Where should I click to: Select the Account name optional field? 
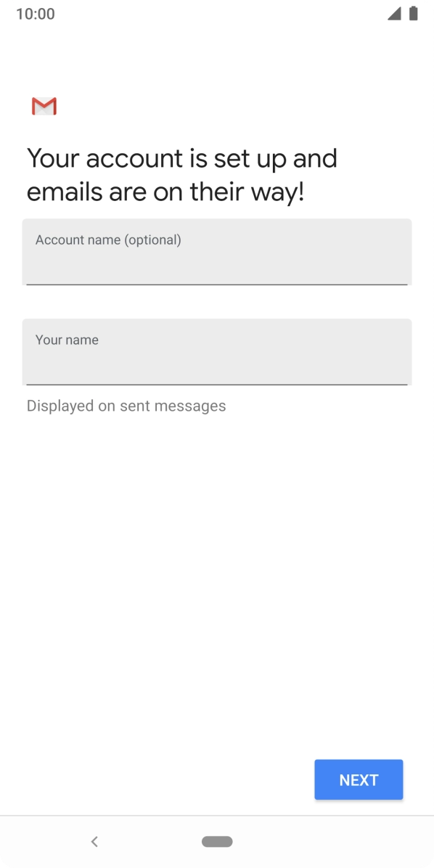pos(217,252)
